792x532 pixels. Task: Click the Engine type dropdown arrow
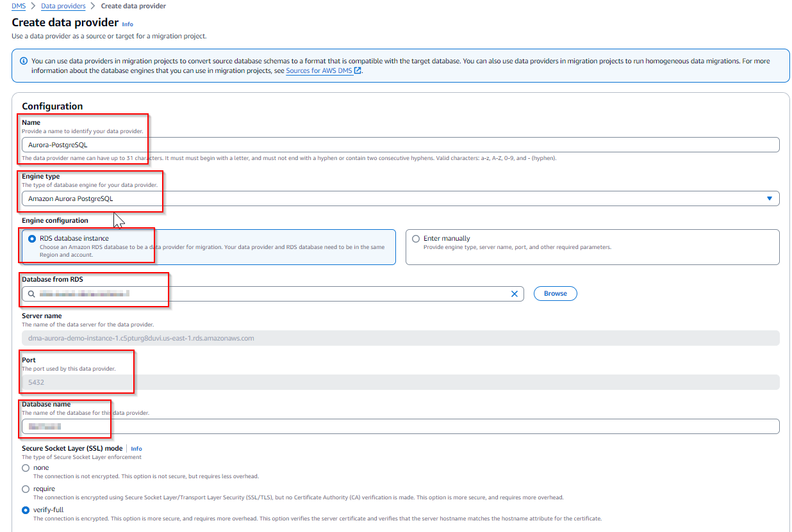click(770, 198)
